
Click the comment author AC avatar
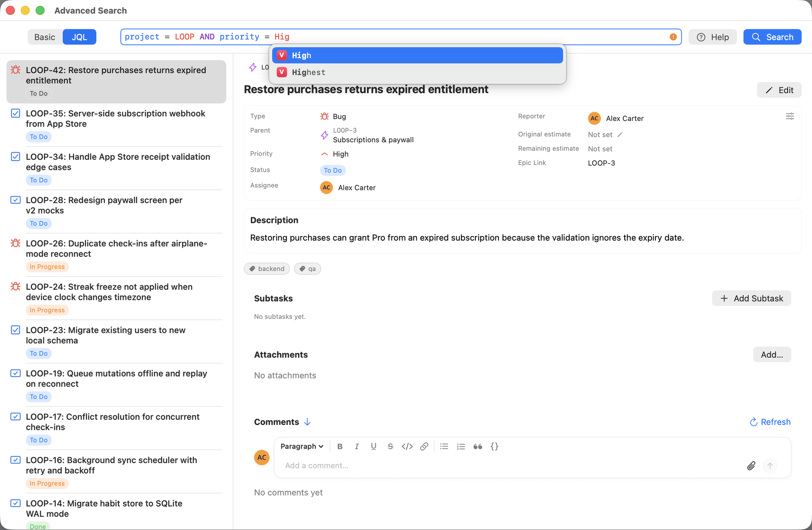[x=262, y=457]
